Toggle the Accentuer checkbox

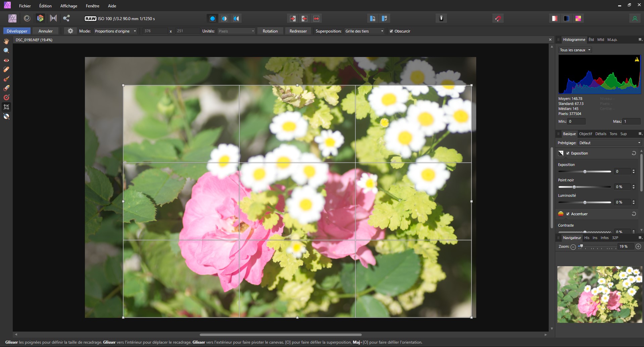click(x=568, y=214)
